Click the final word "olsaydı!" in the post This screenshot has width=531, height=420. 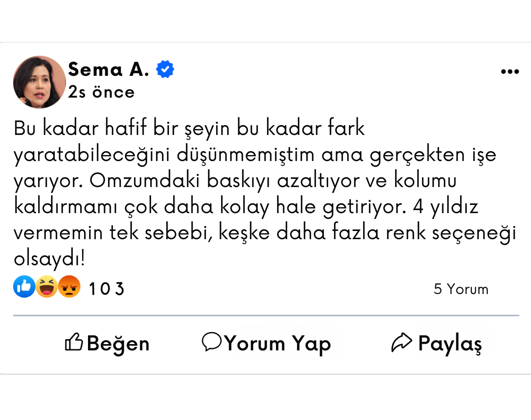pyautogui.click(x=49, y=258)
